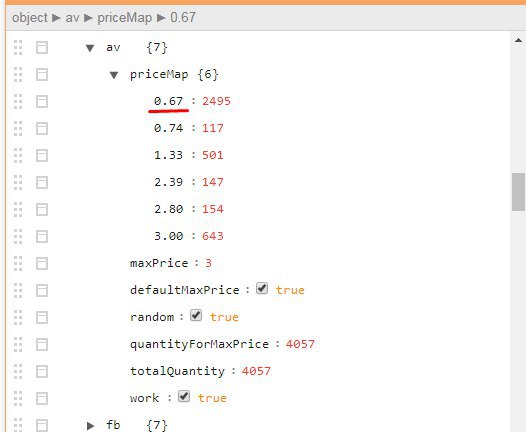
Task: Select the value 117
Action: coord(213,128)
